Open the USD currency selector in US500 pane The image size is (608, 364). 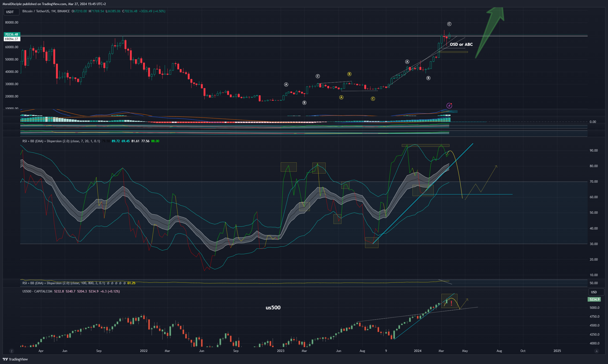coord(596,292)
